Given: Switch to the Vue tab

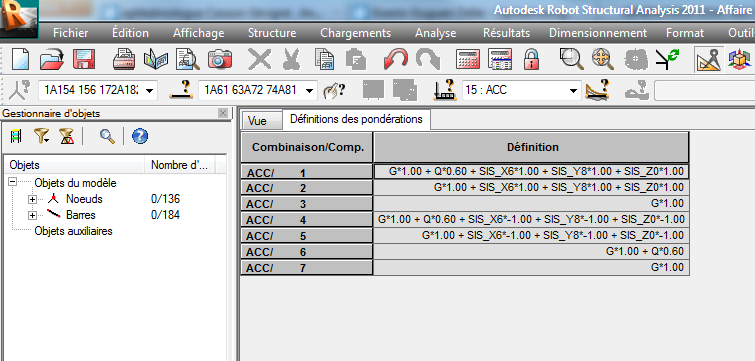Looking at the screenshot, I should pyautogui.click(x=261, y=121).
